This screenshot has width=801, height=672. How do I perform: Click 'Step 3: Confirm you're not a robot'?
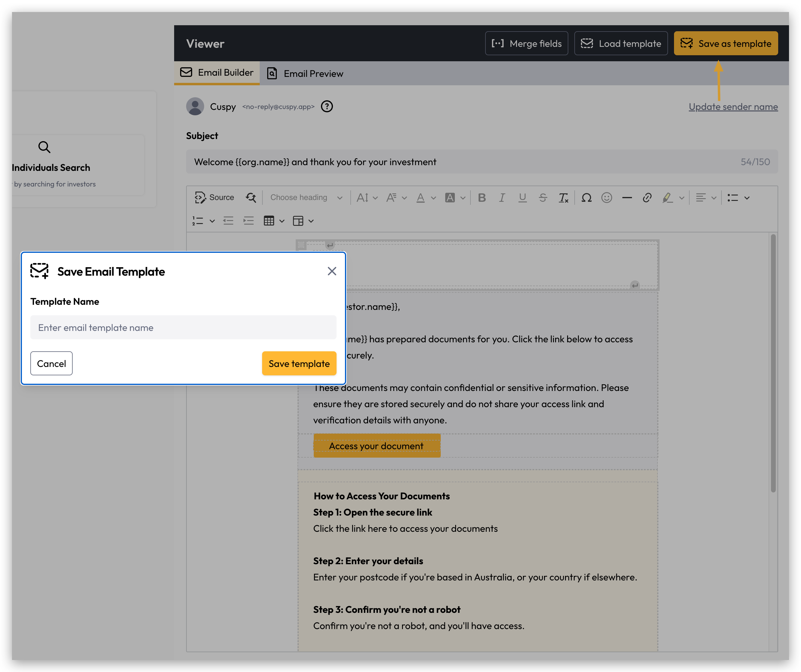click(x=387, y=610)
